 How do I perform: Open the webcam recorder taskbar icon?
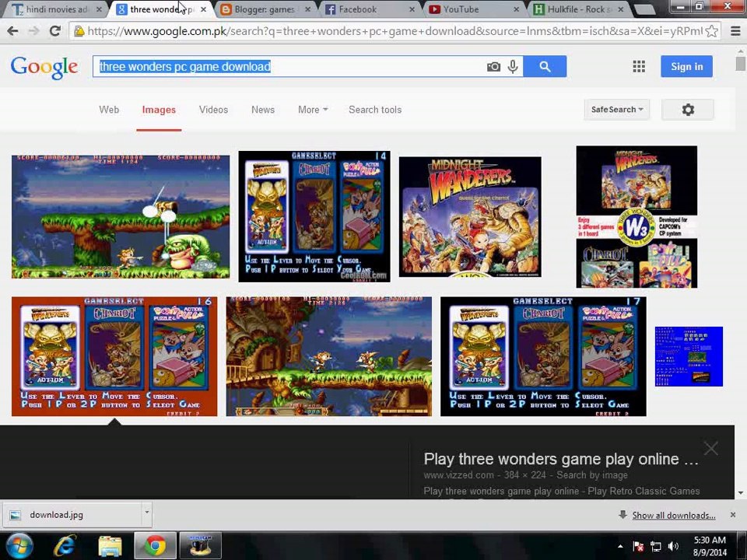coord(200,546)
